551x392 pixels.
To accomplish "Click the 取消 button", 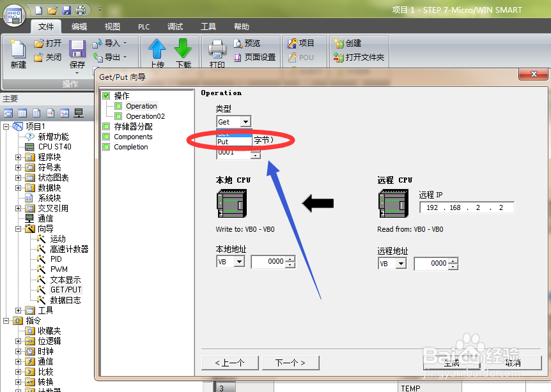I will (513, 363).
